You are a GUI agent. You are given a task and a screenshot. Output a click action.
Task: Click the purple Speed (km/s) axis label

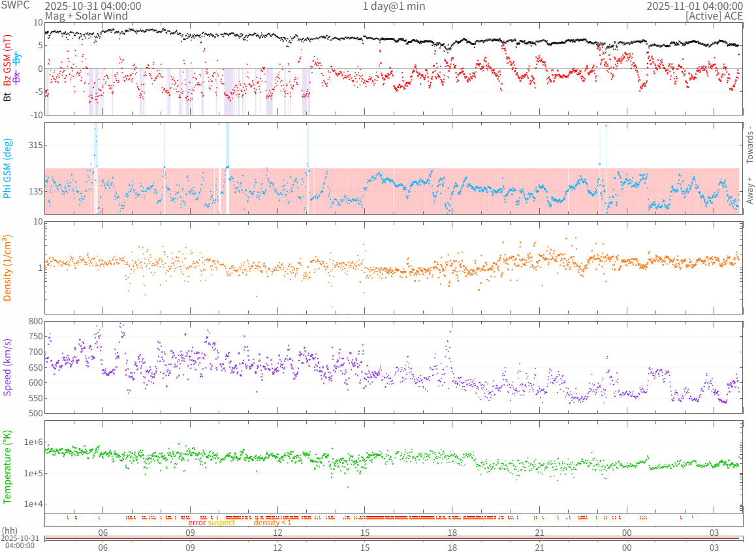coord(7,367)
